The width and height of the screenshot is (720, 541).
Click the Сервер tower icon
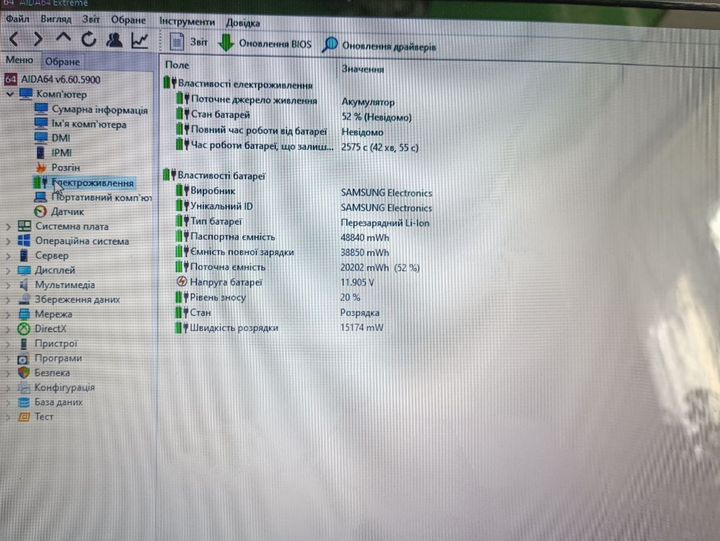click(x=24, y=255)
